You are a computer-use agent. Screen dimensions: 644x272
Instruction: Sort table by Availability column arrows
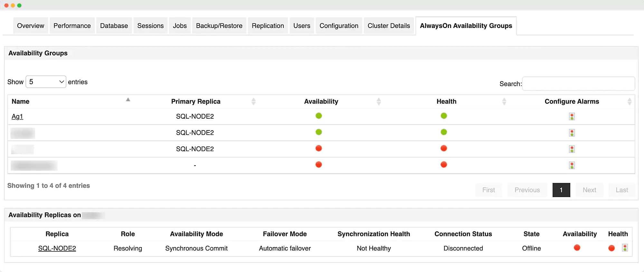[379, 102]
